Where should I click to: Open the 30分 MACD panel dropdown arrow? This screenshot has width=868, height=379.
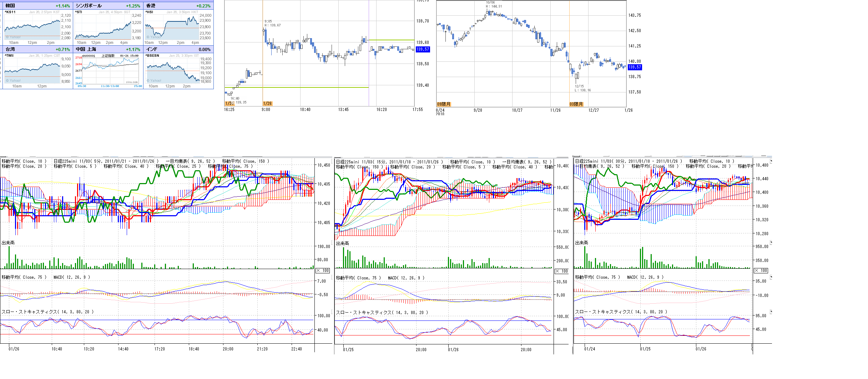coord(771,277)
